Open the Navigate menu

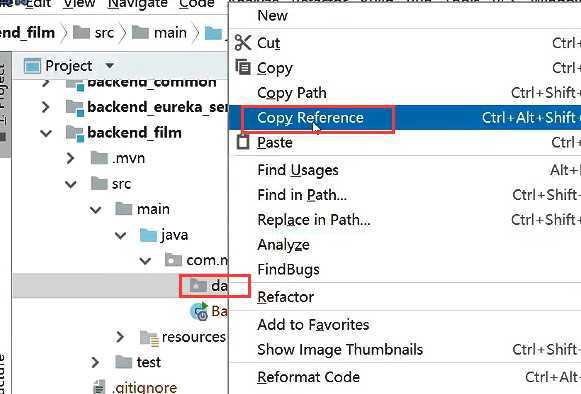tap(137, 4)
